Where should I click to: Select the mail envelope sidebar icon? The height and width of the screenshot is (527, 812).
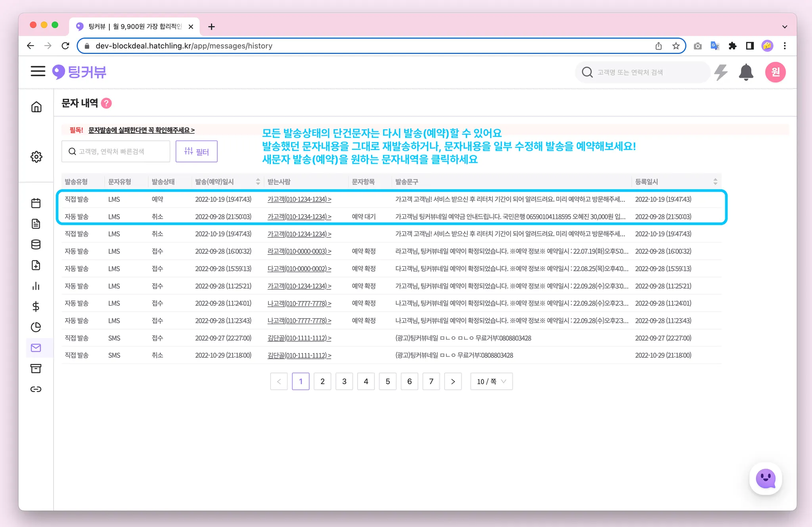click(x=36, y=348)
